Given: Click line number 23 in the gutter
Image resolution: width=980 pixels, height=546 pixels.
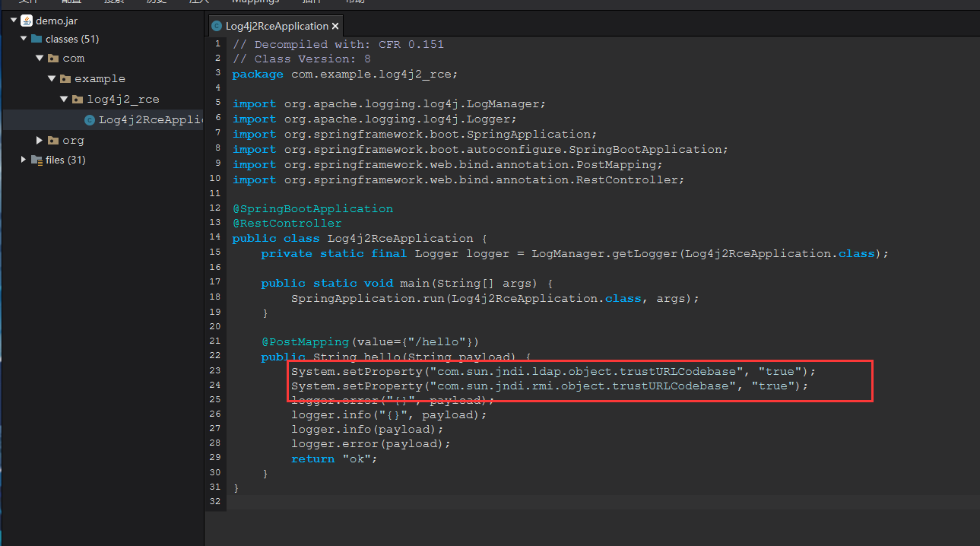Looking at the screenshot, I should pos(214,370).
